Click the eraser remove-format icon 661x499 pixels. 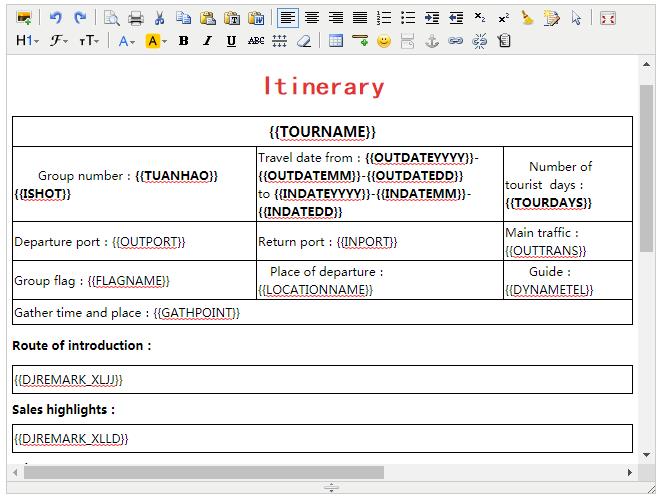point(304,41)
